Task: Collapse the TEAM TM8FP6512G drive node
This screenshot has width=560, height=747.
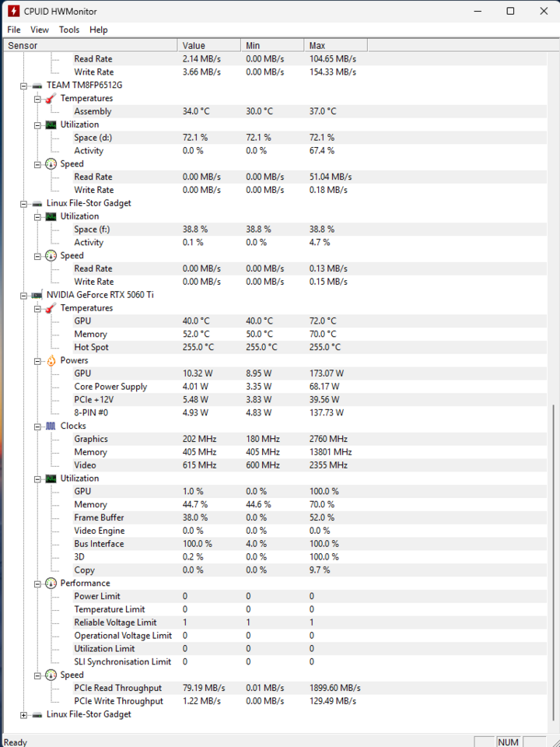Action: 23,86
